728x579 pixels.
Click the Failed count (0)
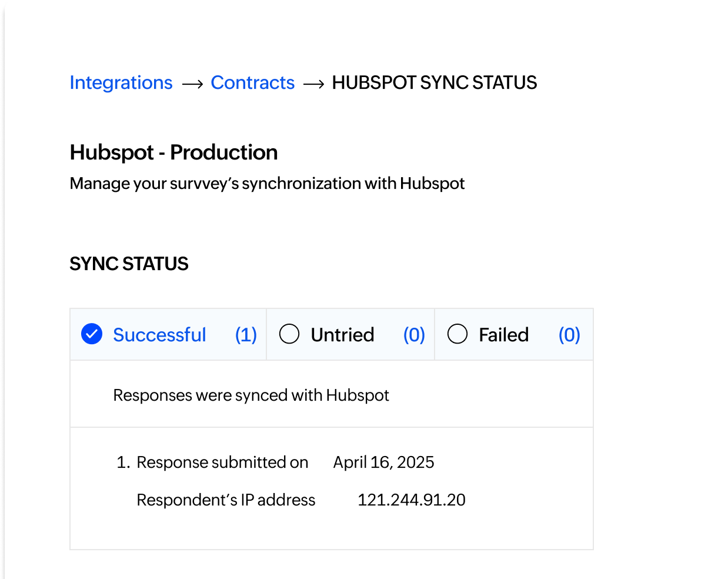tap(569, 335)
